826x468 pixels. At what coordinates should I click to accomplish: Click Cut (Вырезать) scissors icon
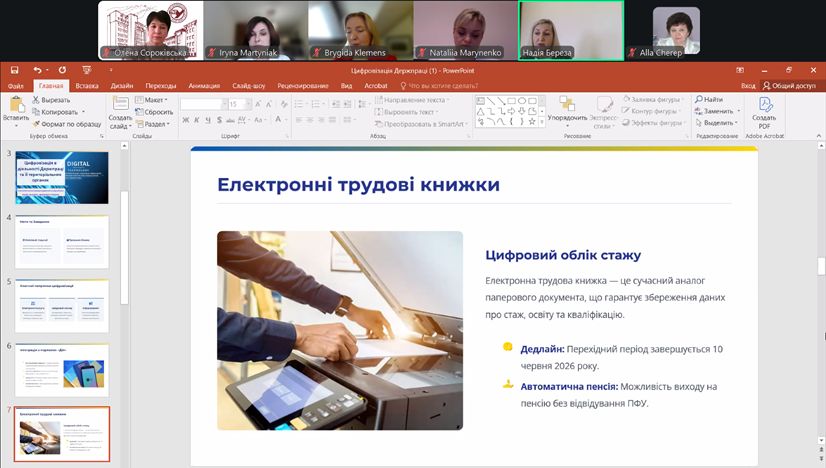(x=35, y=100)
